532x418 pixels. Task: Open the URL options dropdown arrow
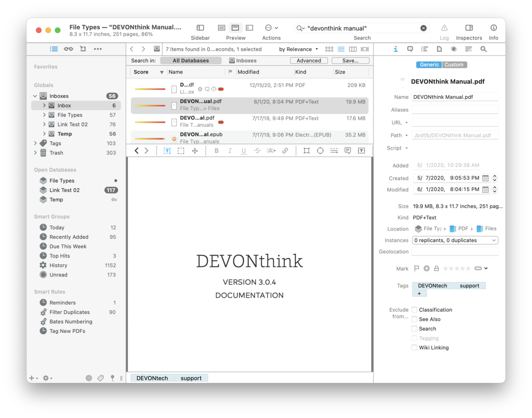[x=407, y=122]
